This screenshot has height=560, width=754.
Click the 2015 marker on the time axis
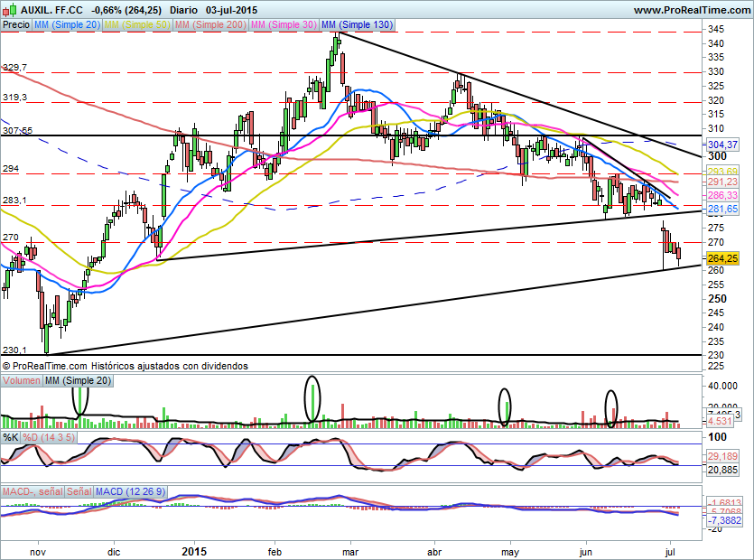[194, 549]
